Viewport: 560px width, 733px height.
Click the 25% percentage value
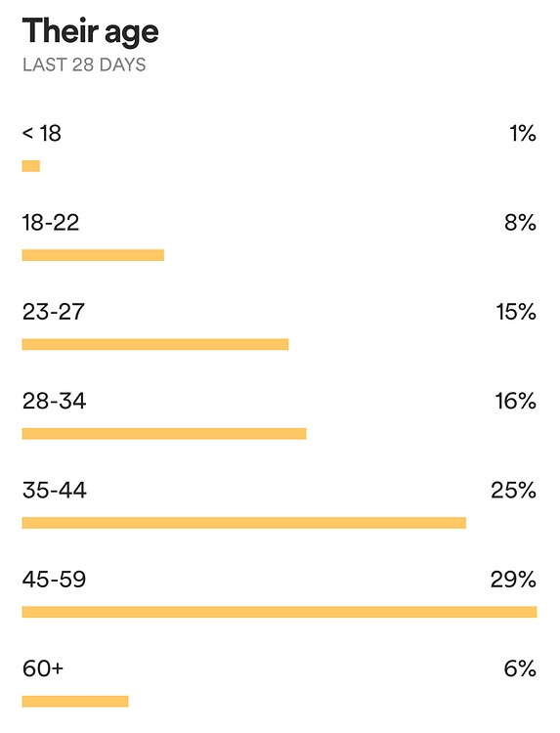point(514,491)
